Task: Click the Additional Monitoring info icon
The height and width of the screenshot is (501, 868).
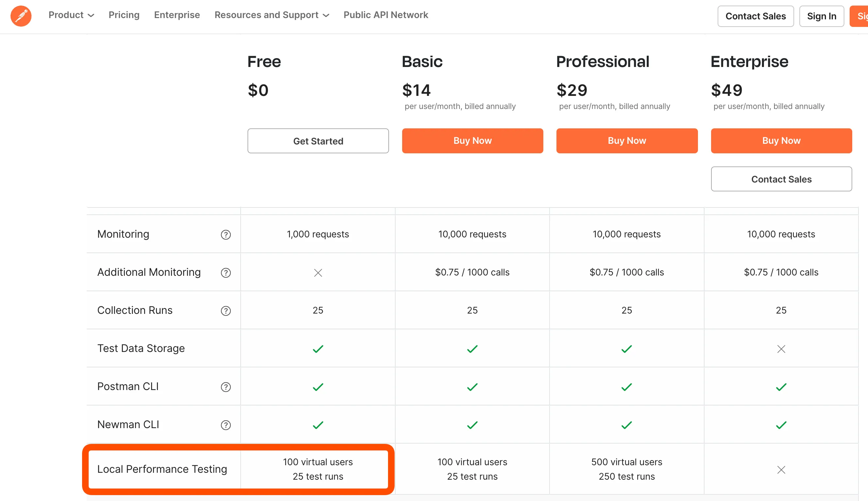Action: pyautogui.click(x=226, y=273)
